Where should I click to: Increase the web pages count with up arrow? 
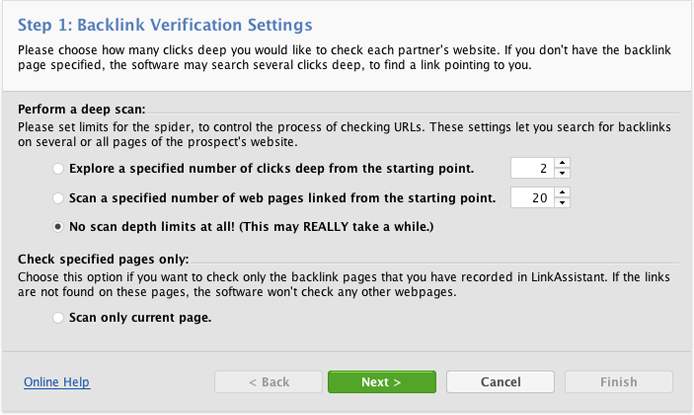pyautogui.click(x=562, y=192)
